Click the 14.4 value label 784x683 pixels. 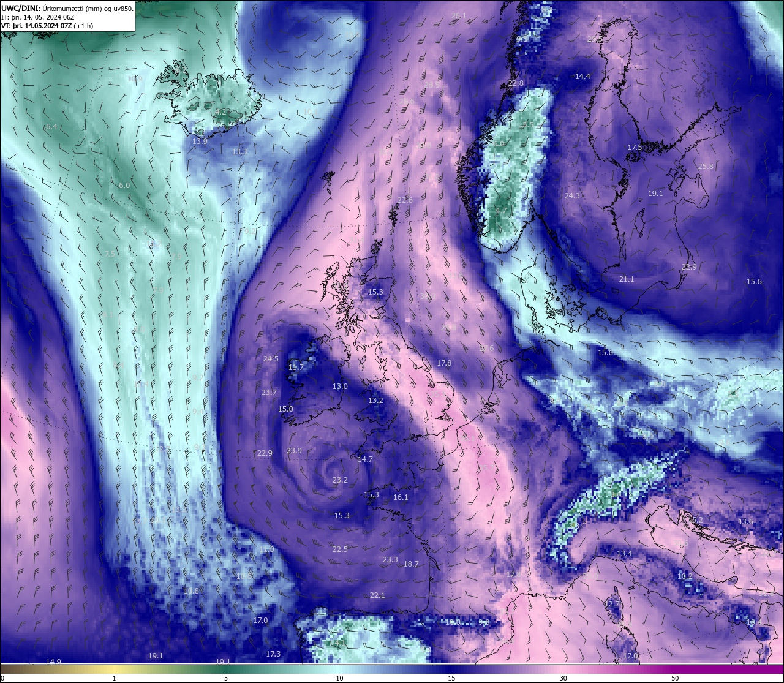[x=582, y=76]
